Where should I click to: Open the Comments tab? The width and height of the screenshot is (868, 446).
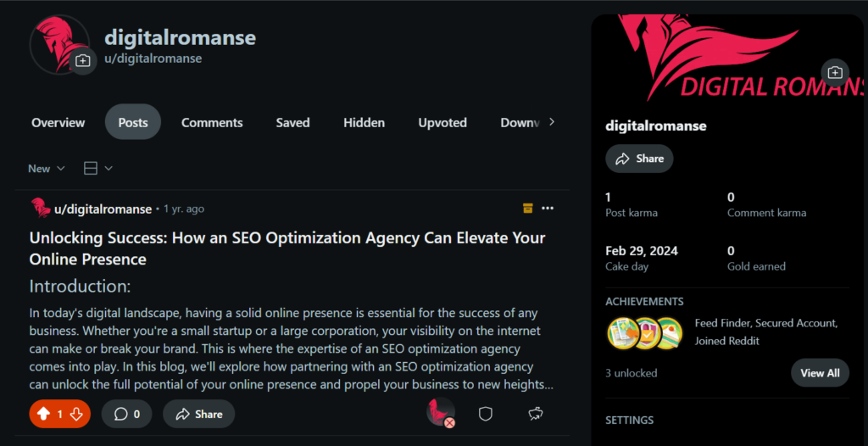pyautogui.click(x=212, y=122)
